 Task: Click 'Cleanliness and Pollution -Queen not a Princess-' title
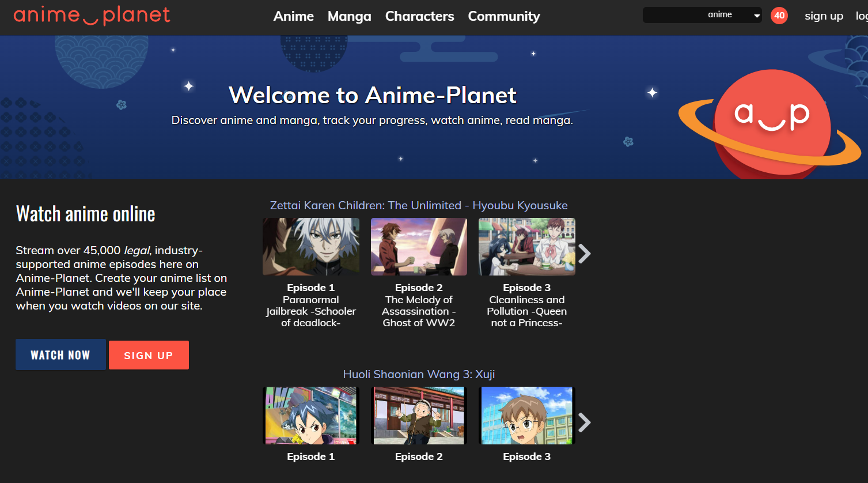[x=527, y=311]
